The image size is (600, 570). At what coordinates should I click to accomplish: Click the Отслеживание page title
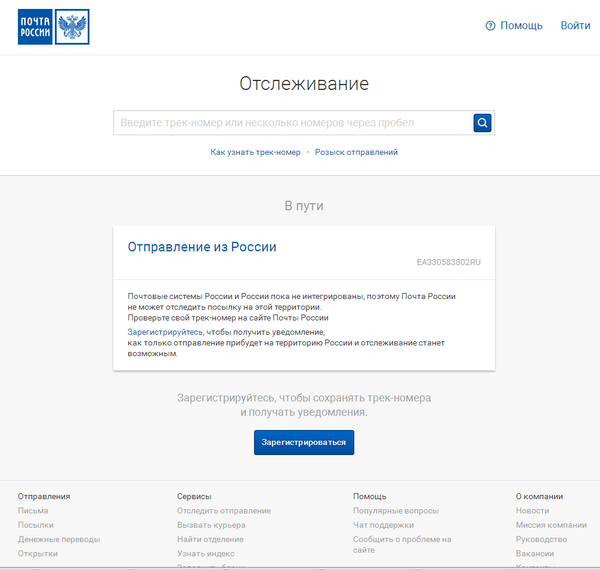304,83
